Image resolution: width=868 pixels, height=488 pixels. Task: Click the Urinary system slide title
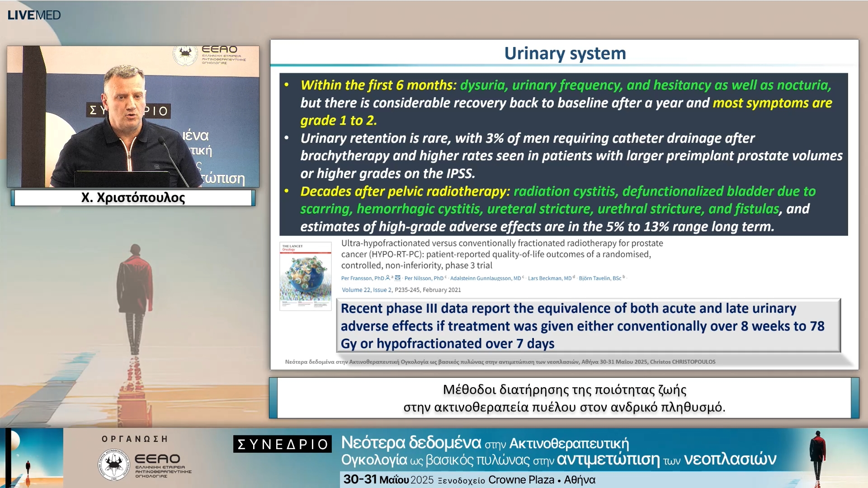(565, 53)
